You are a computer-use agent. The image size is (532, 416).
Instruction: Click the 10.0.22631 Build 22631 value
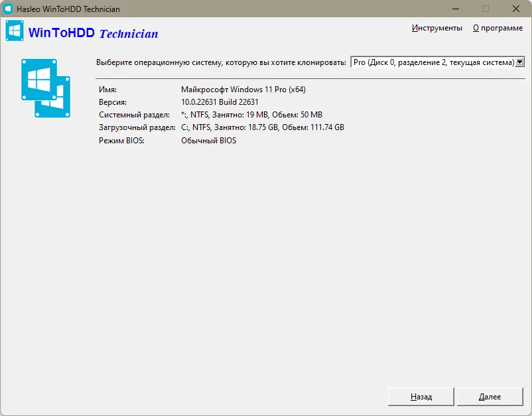[x=220, y=102]
